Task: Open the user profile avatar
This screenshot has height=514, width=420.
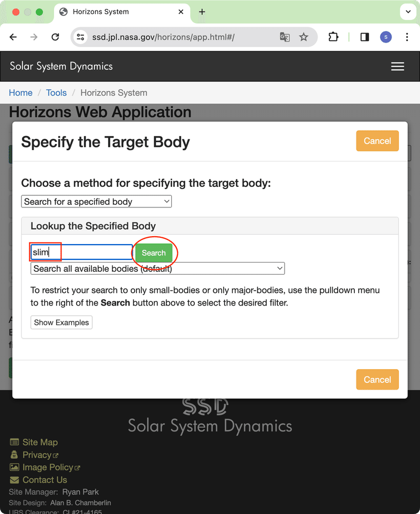Action: 386,37
